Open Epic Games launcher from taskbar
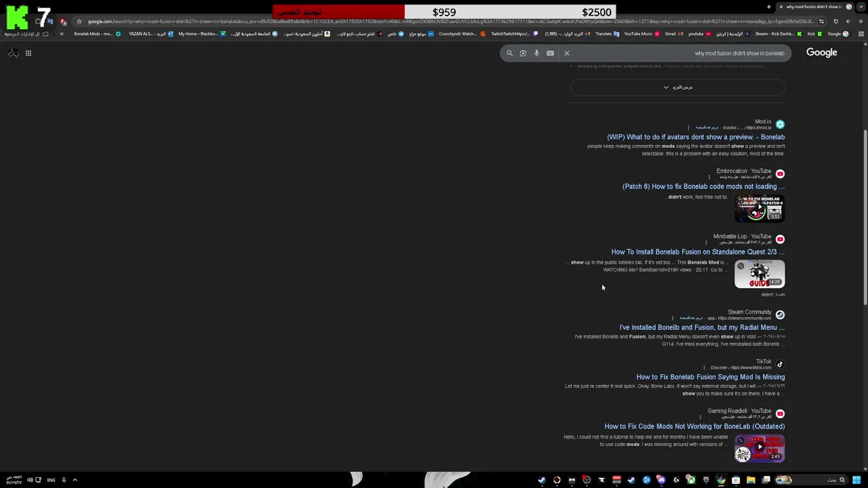 click(x=706, y=480)
